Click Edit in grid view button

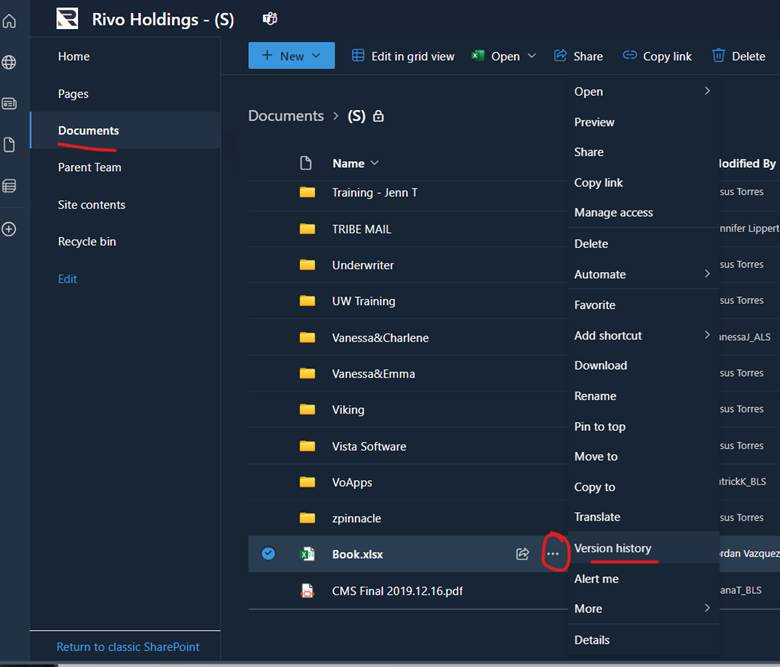coord(403,56)
